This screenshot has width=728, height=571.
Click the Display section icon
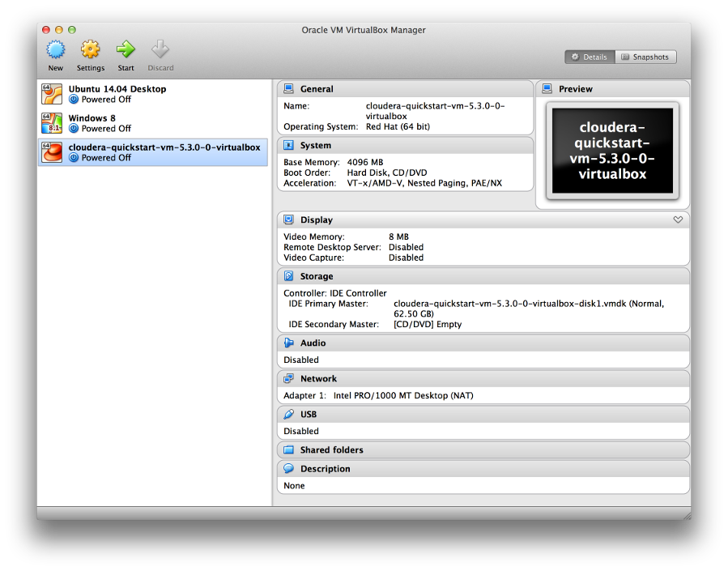point(289,219)
